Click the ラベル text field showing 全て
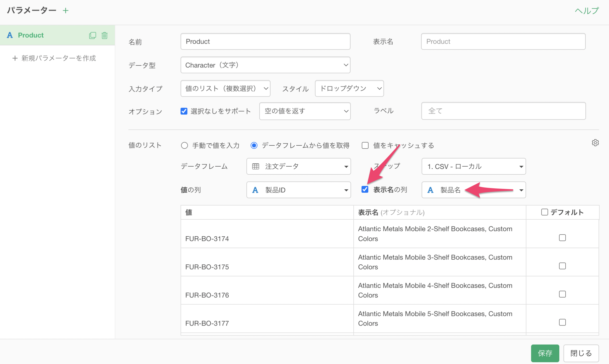This screenshot has height=364, width=609. pyautogui.click(x=503, y=111)
